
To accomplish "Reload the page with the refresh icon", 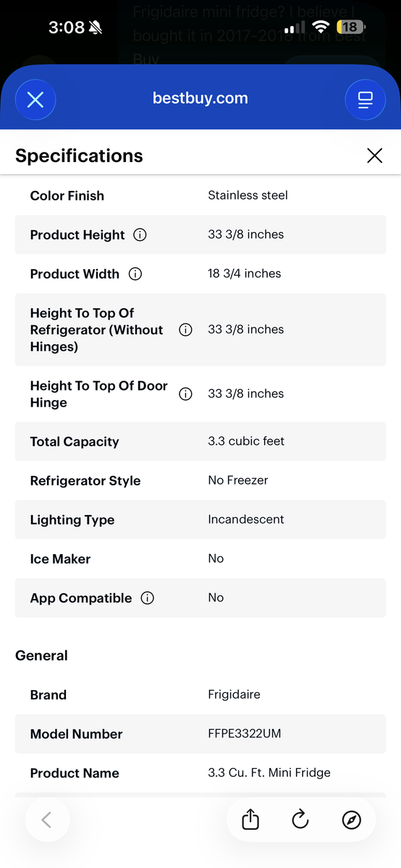I will pos(300,820).
